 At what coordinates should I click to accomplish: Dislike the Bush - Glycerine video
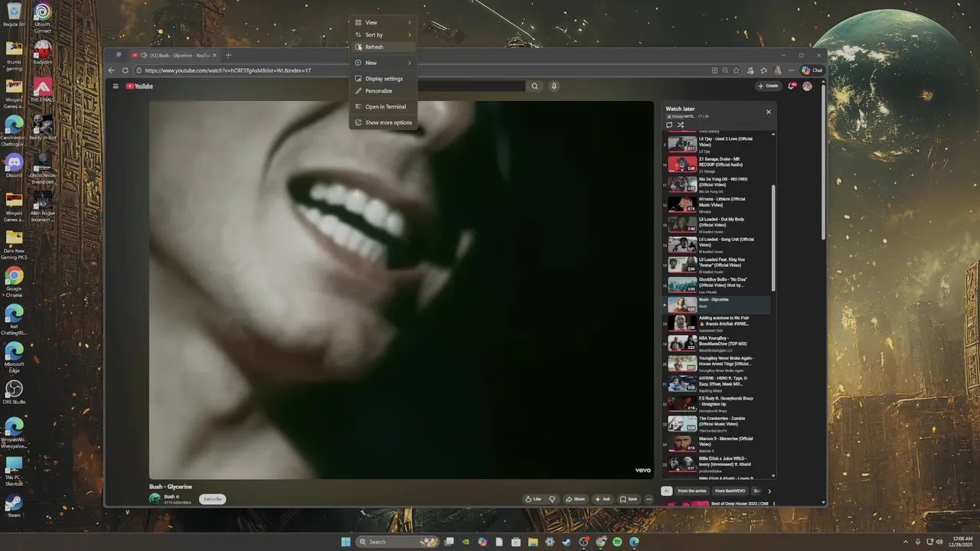[552, 499]
